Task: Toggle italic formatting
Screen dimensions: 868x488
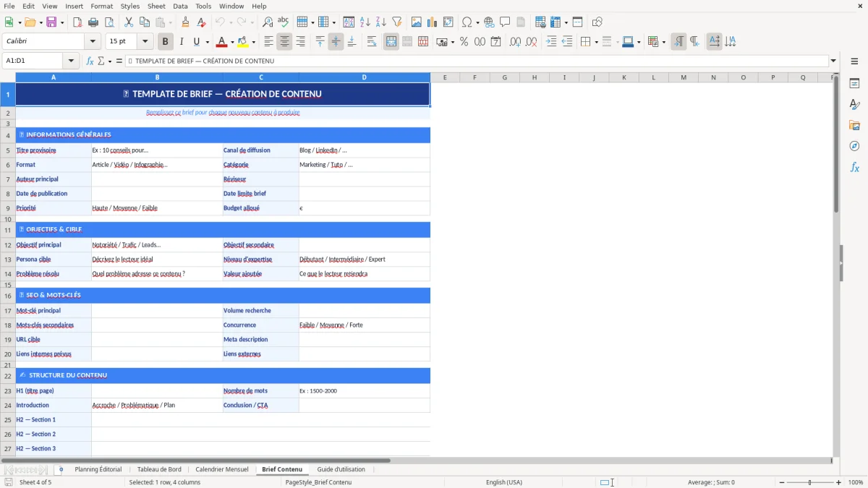Action: [181, 41]
